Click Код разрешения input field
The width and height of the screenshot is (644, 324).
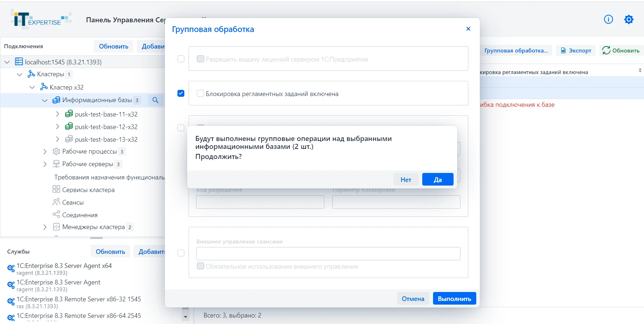point(260,202)
